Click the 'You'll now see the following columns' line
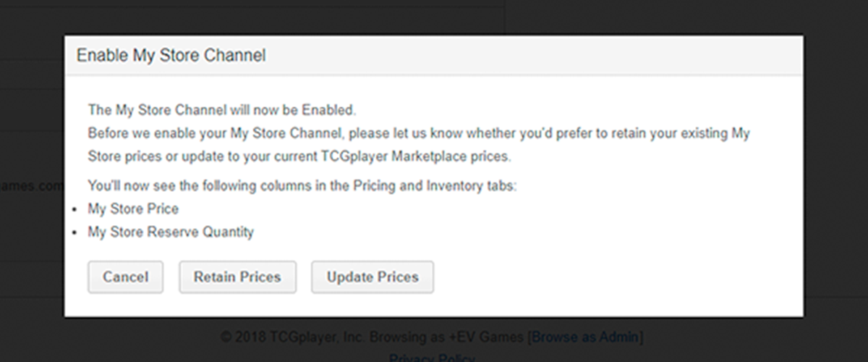The width and height of the screenshot is (868, 362). [302, 185]
